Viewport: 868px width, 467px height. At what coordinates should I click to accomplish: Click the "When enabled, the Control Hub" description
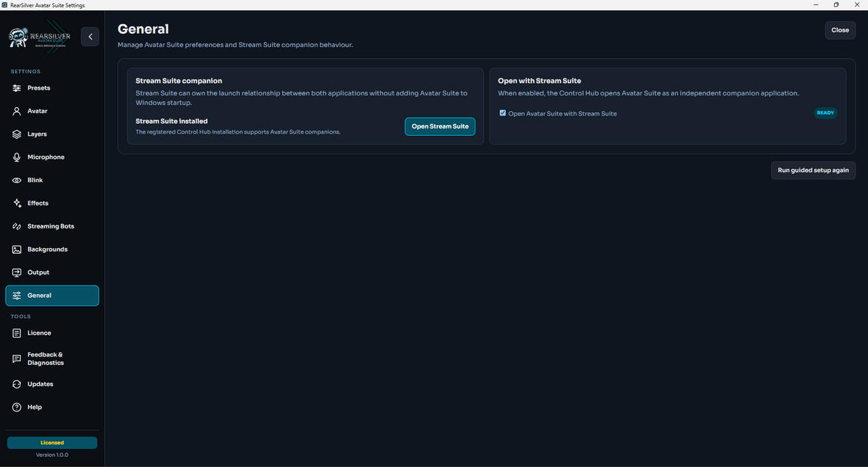[648, 93]
